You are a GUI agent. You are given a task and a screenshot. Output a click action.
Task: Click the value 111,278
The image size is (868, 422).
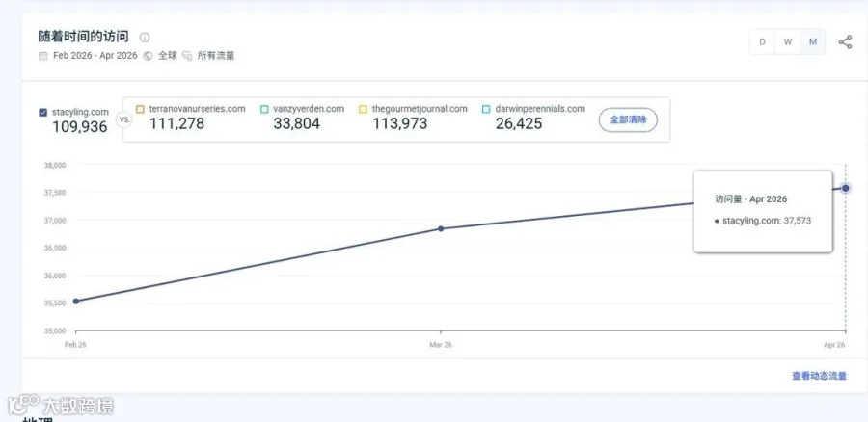(x=176, y=123)
